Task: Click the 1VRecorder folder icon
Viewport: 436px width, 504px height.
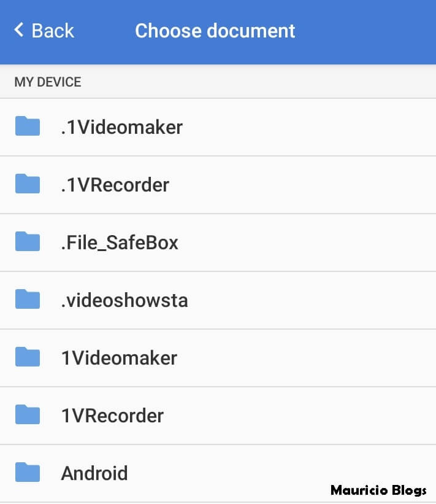Action: (27, 415)
